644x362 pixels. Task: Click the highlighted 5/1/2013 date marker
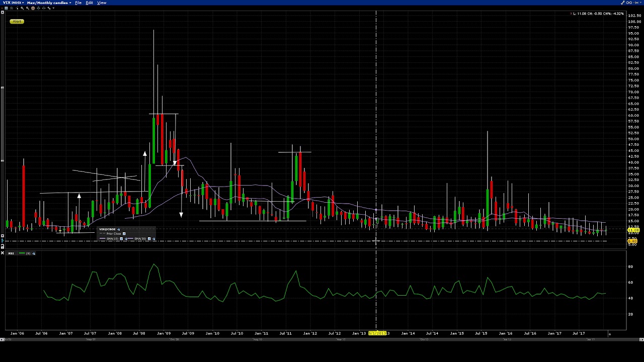click(378, 333)
